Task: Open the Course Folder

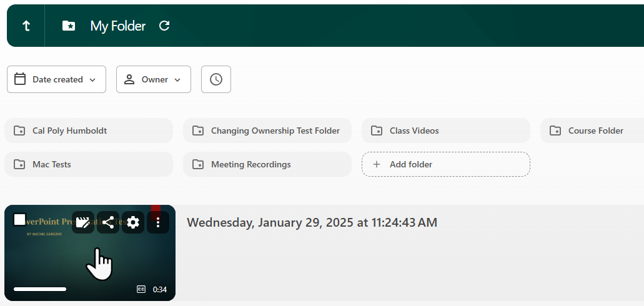Action: coord(593,131)
